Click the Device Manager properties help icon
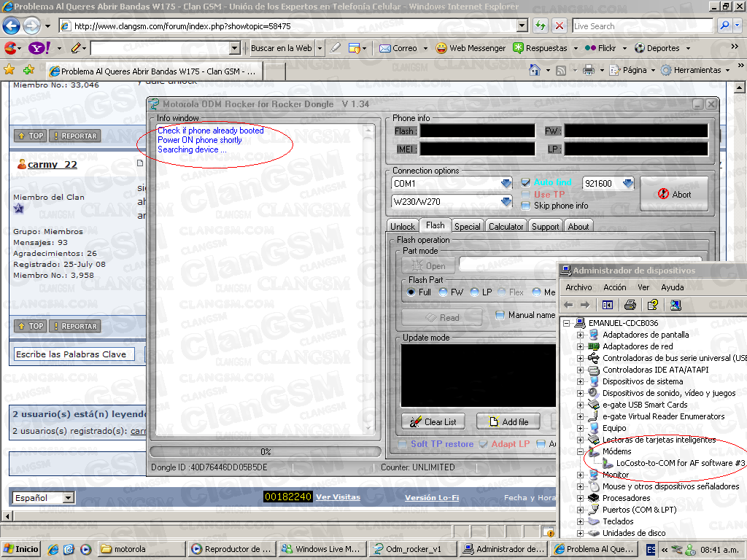747x560 pixels. [653, 305]
